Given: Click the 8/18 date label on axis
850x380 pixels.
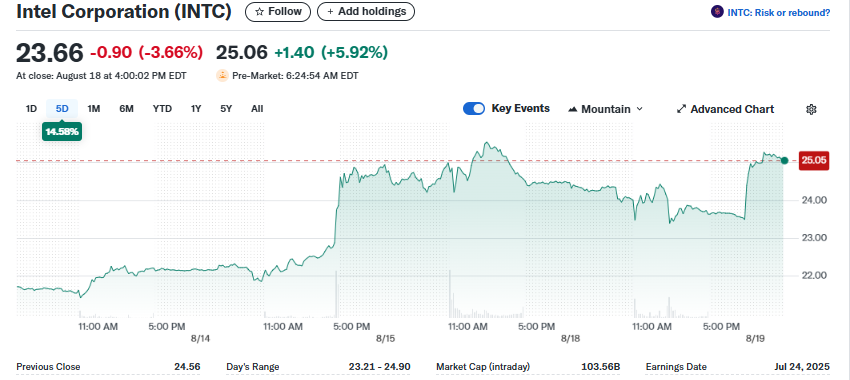Looking at the screenshot, I should 570,338.
